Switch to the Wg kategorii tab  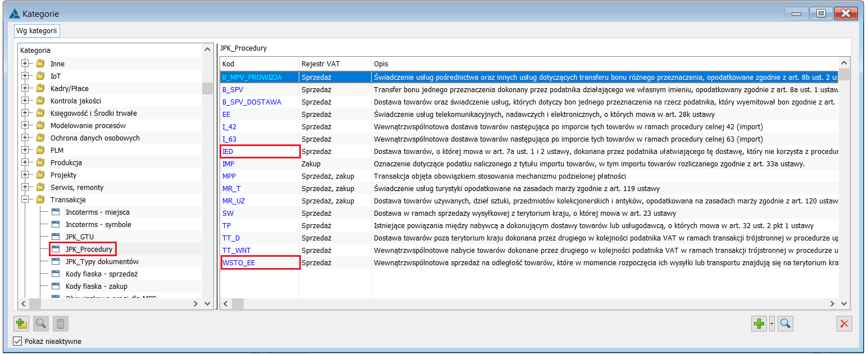(x=36, y=30)
